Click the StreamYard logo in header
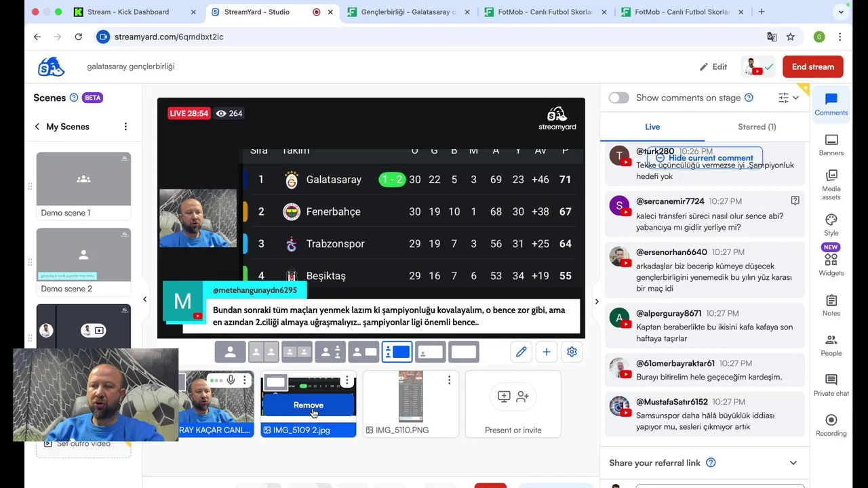868x488 pixels. coord(52,66)
